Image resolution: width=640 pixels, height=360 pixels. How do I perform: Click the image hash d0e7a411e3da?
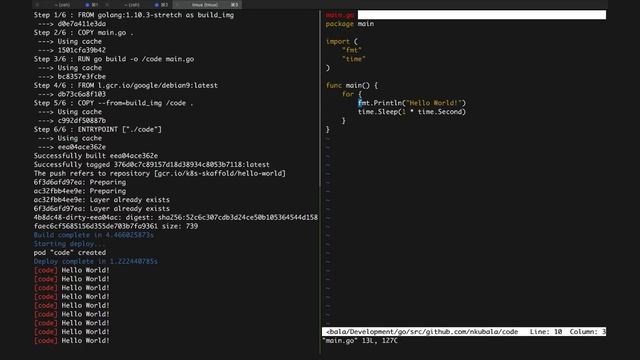pyautogui.click(x=82, y=24)
